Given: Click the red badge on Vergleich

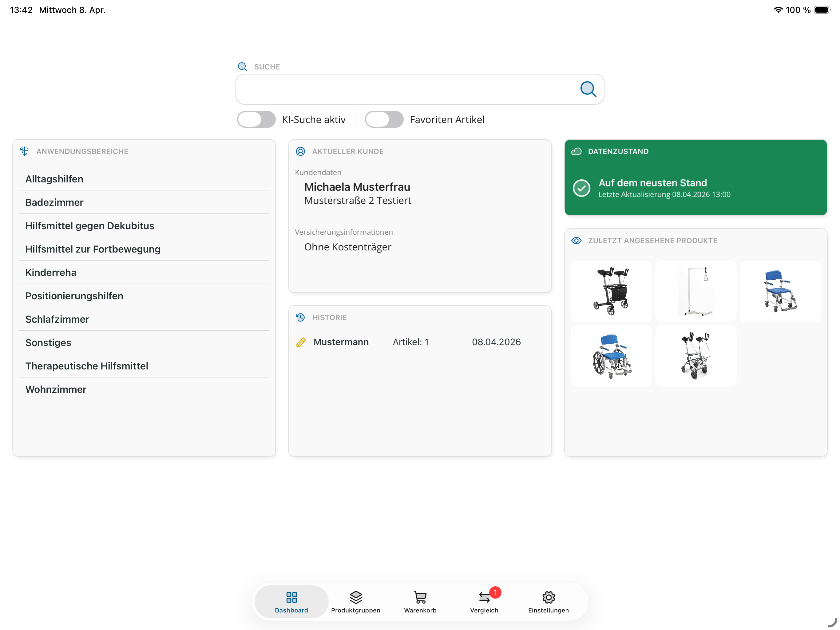Looking at the screenshot, I should click(495, 592).
